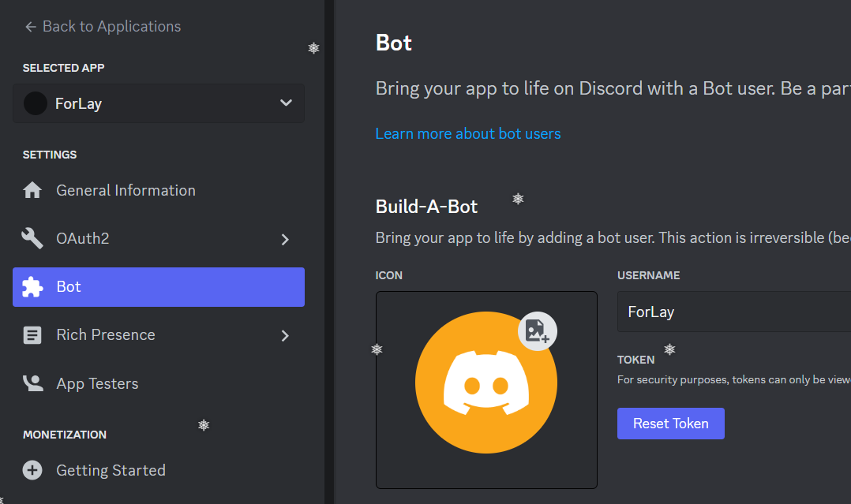Click the add-image icon on the bot avatar
Viewport: 851px width, 504px height.
click(537, 332)
